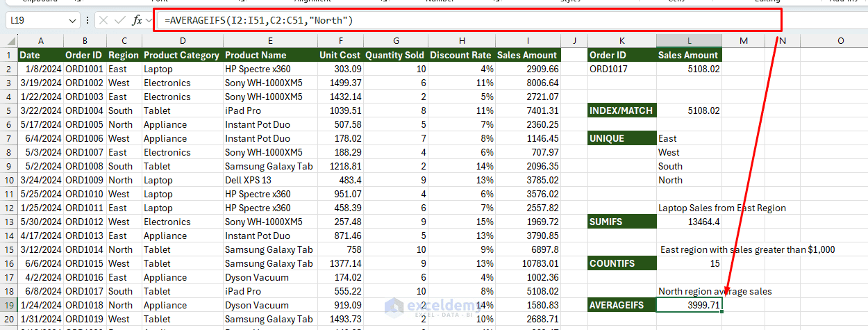Click the Dell XPS 13 product cell

(x=270, y=180)
